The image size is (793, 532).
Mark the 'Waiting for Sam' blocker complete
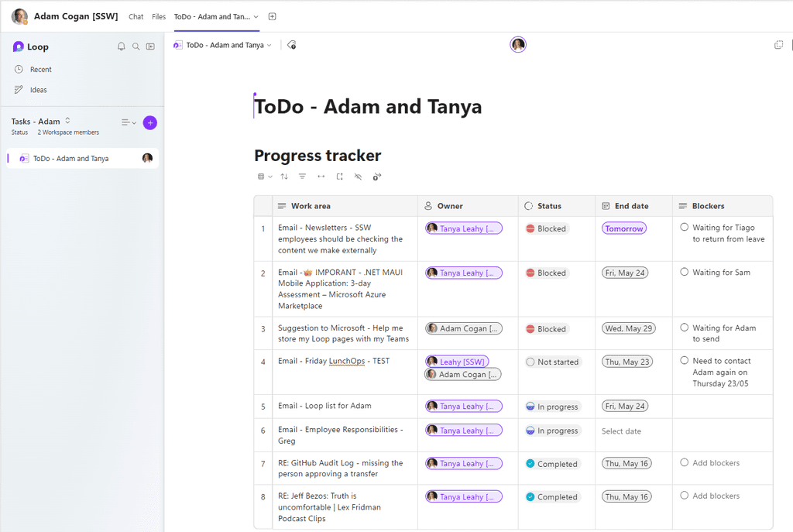coord(685,271)
